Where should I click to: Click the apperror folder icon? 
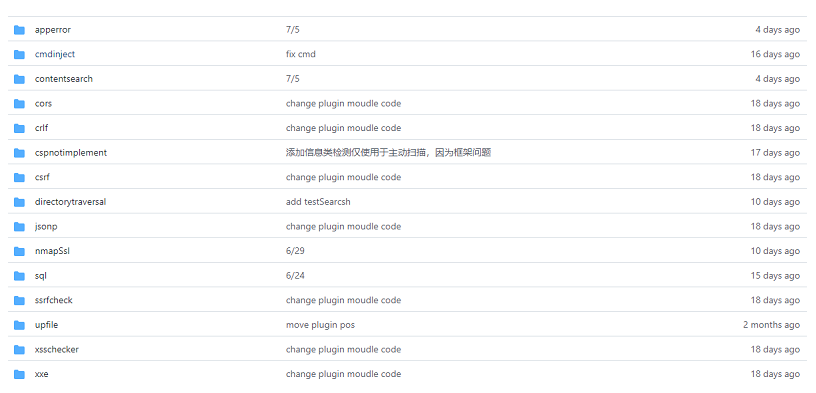(19, 30)
